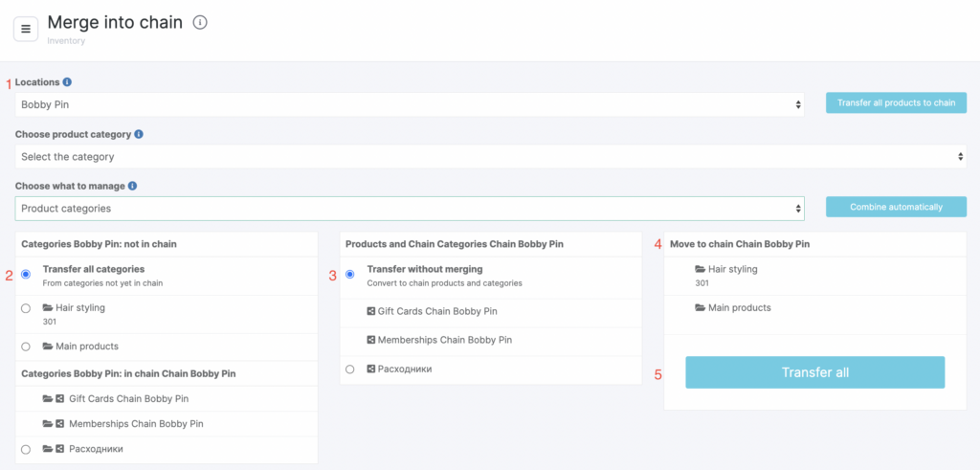Click the large Transfer all button

814,372
